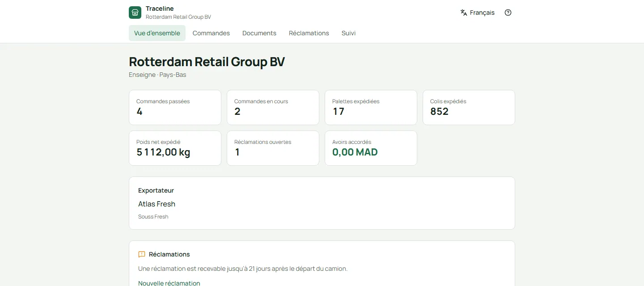
Task: Click the Commandes passées card
Action: [x=175, y=107]
